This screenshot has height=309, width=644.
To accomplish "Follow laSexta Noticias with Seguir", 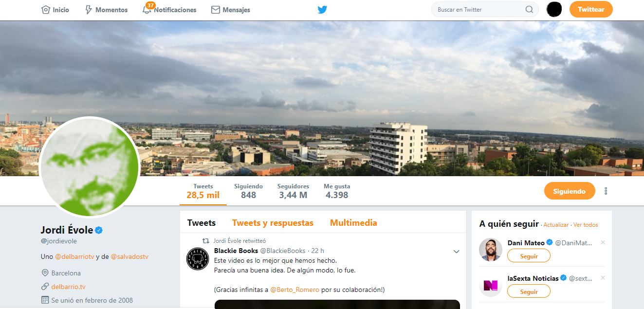I will (x=529, y=291).
